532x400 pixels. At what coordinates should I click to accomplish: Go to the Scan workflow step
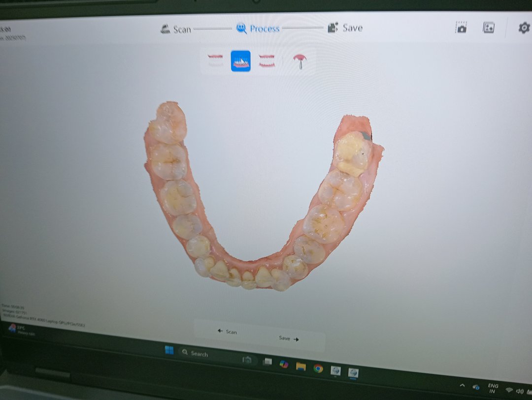click(176, 29)
